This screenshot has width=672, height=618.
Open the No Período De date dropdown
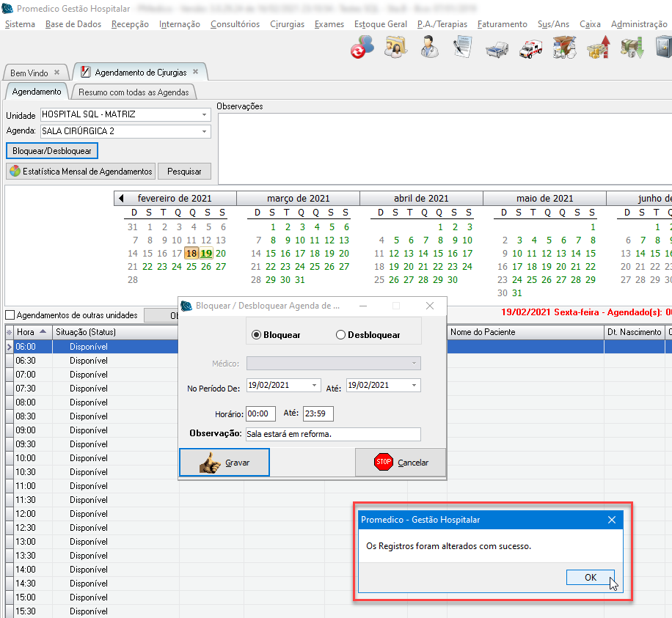point(315,385)
